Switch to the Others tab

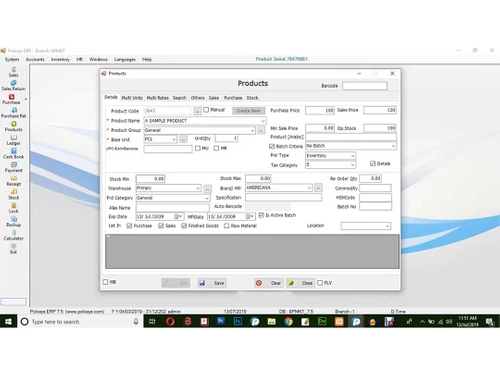pyautogui.click(x=198, y=98)
